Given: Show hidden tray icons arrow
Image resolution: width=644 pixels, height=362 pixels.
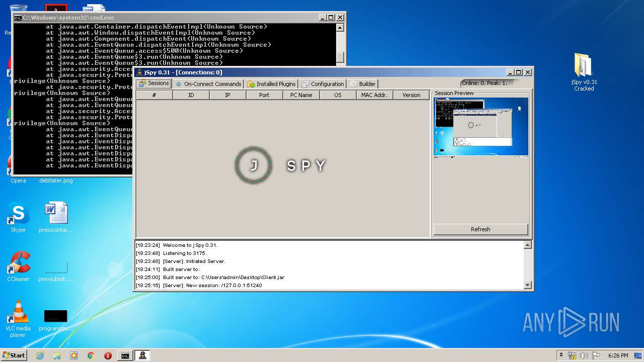Looking at the screenshot, I should pyautogui.click(x=561, y=355).
